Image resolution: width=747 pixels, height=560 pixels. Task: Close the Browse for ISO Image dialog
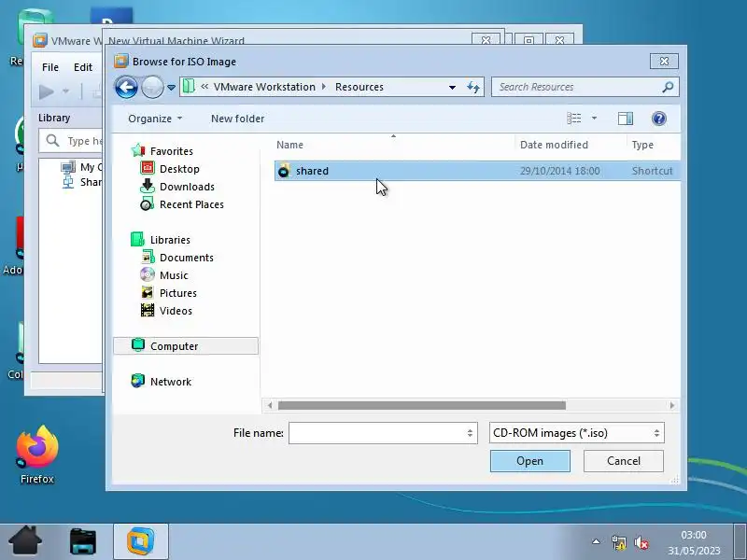point(664,61)
